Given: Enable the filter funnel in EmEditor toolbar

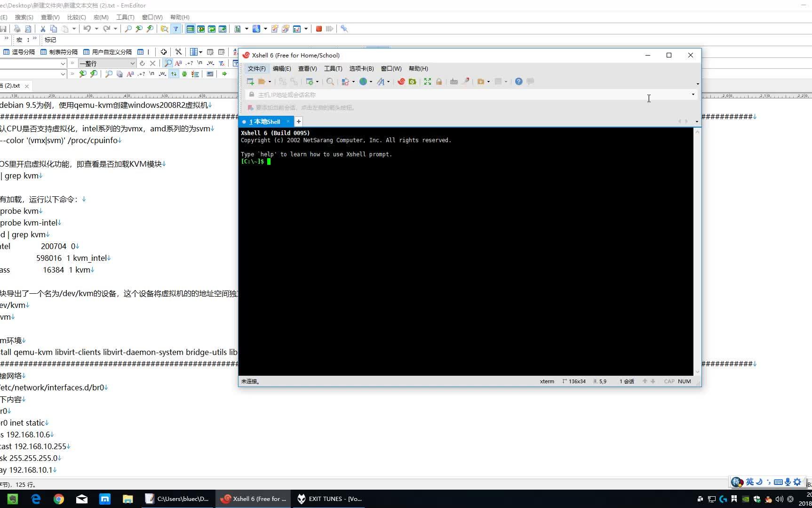Looking at the screenshot, I should pyautogui.click(x=175, y=29).
